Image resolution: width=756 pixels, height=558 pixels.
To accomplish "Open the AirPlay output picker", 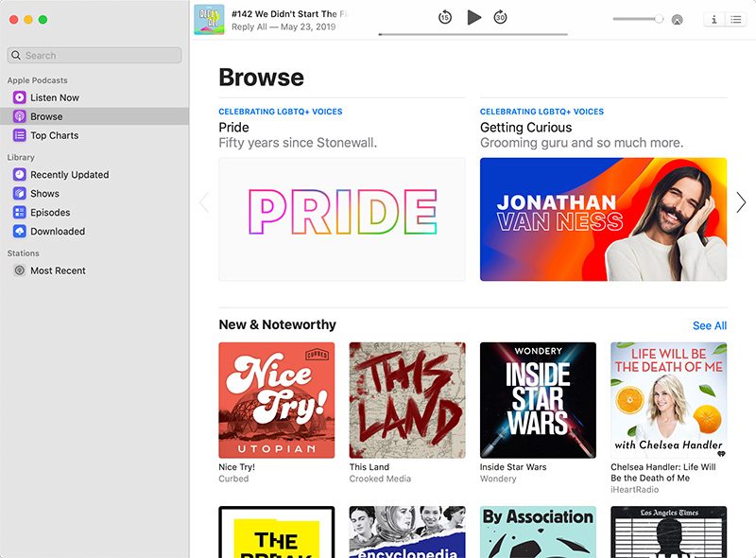I will pyautogui.click(x=677, y=19).
